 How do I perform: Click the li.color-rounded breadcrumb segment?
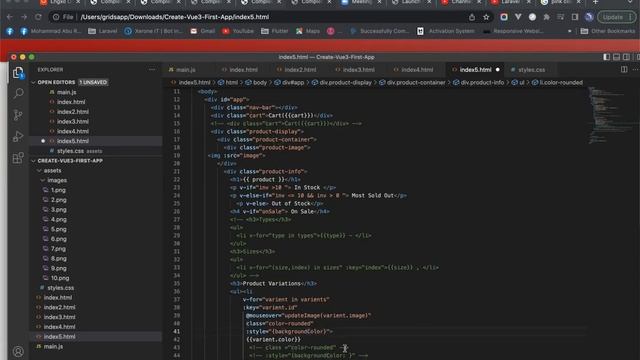click(558, 82)
